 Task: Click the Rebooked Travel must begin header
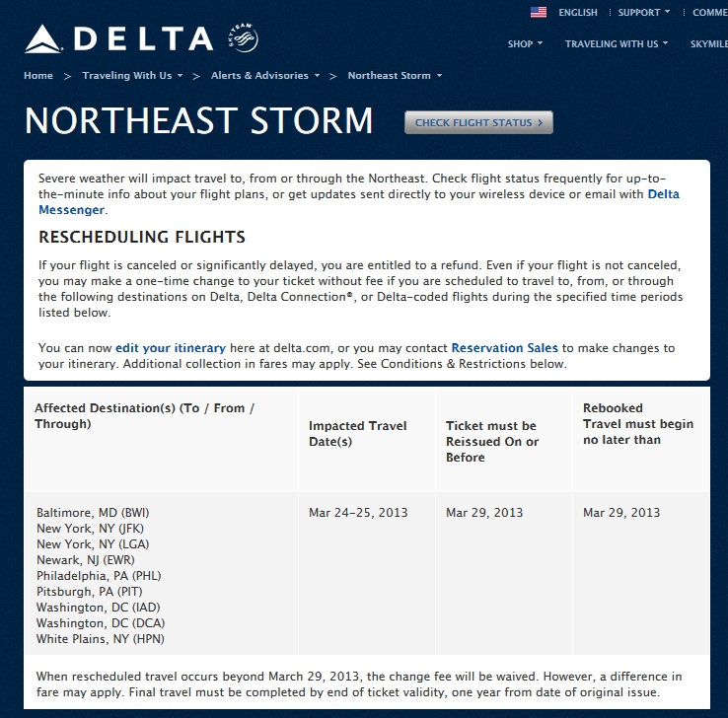tap(638, 423)
